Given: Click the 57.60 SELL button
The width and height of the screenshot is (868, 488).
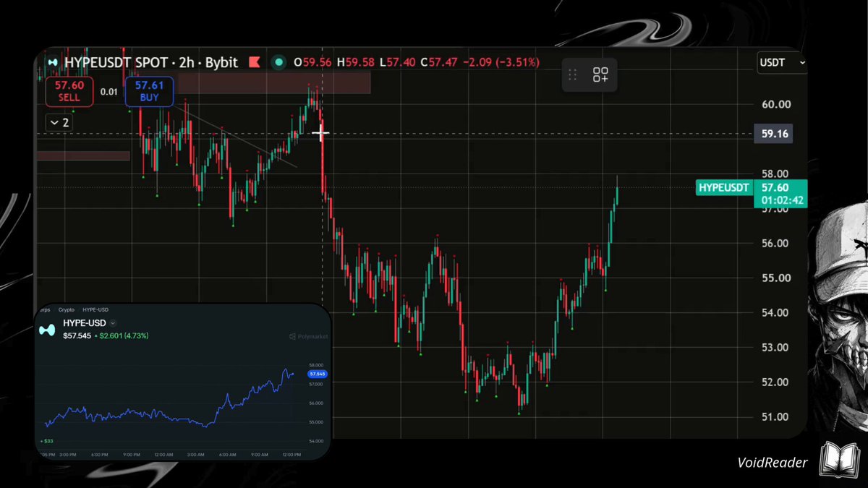Looking at the screenshot, I should [69, 92].
